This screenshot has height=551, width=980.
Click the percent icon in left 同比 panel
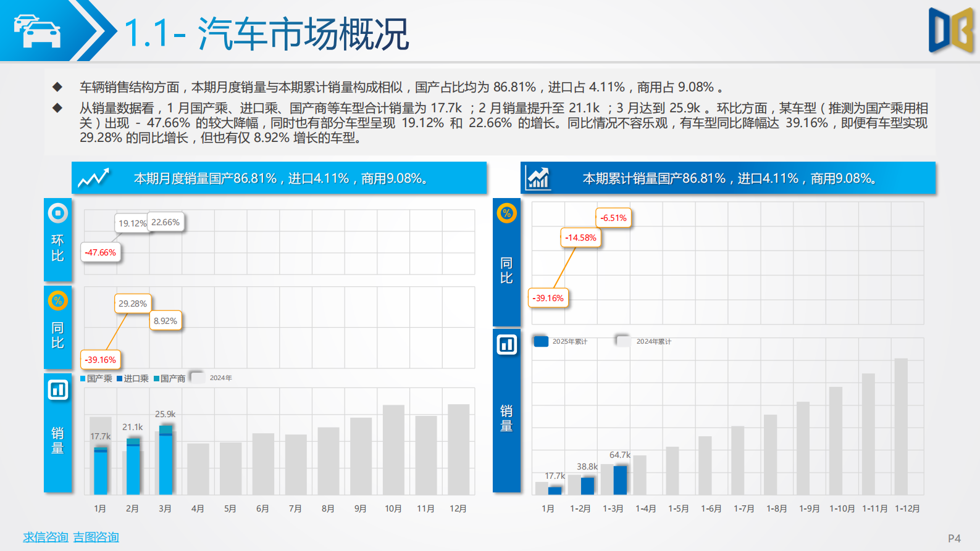click(57, 301)
